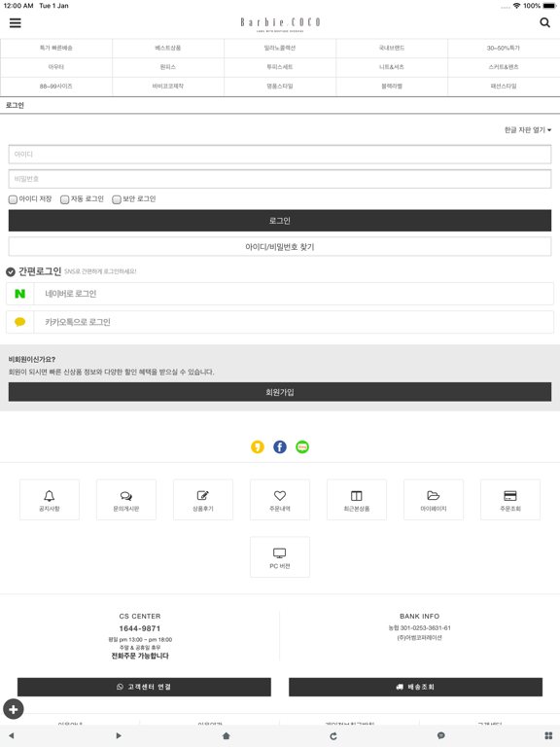Open the hamburger menu
Image resolution: width=560 pixels, height=747 pixels.
[x=16, y=23]
